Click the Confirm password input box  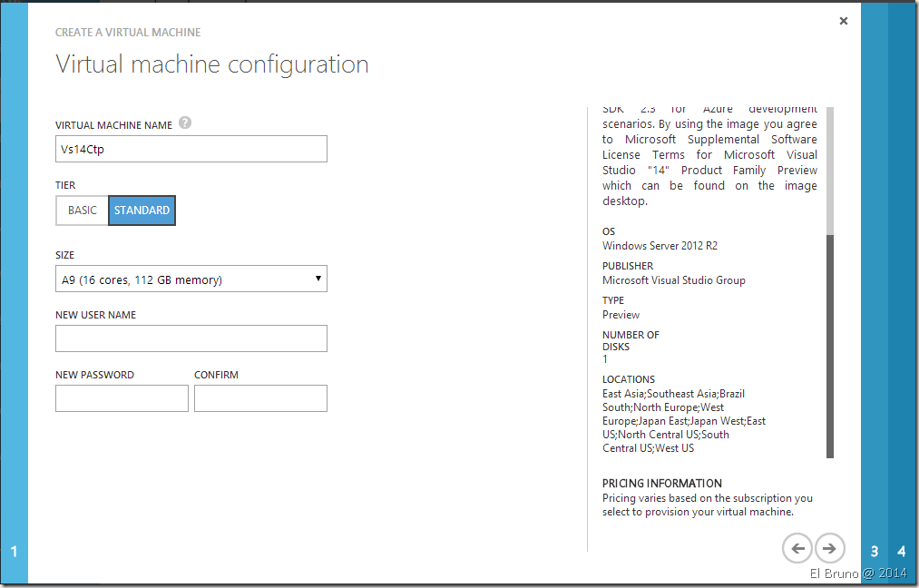pyautogui.click(x=260, y=398)
